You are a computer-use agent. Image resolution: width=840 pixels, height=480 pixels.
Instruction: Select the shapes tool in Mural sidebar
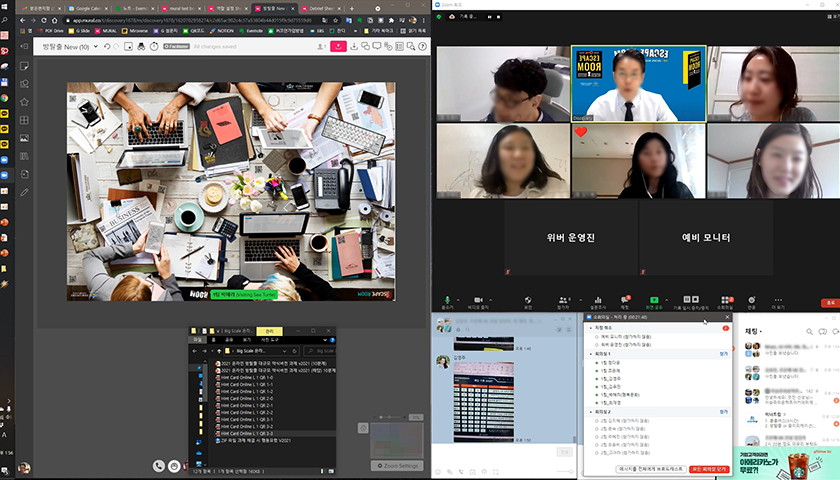pyautogui.click(x=24, y=84)
